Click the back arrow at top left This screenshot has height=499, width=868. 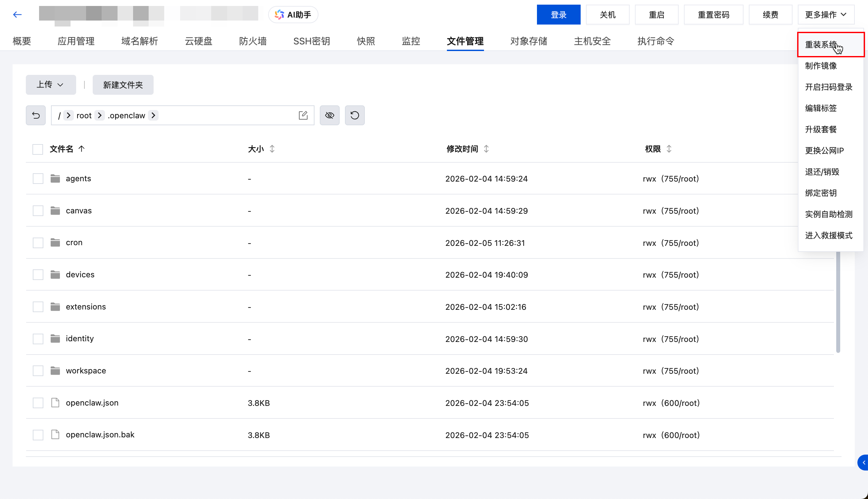17,14
